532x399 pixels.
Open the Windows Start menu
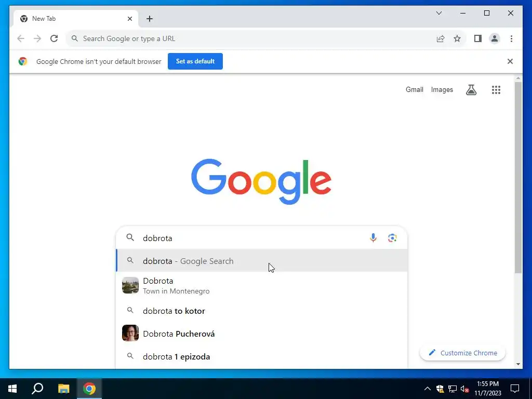click(x=12, y=389)
